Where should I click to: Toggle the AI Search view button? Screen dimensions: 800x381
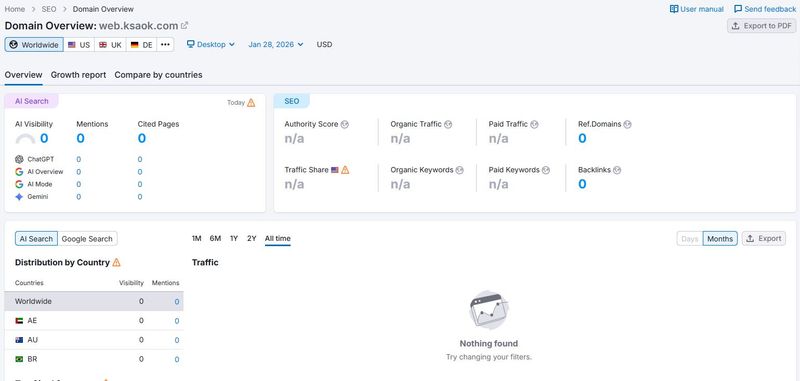[x=36, y=239]
